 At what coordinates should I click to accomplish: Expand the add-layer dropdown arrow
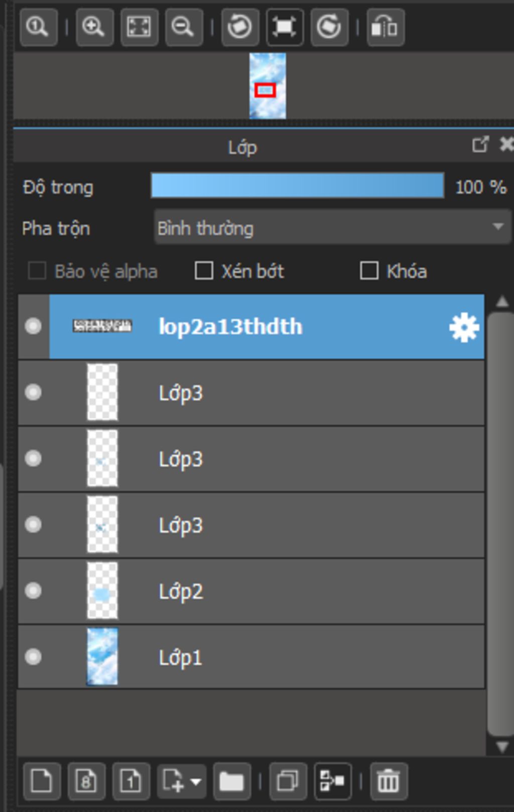196,781
